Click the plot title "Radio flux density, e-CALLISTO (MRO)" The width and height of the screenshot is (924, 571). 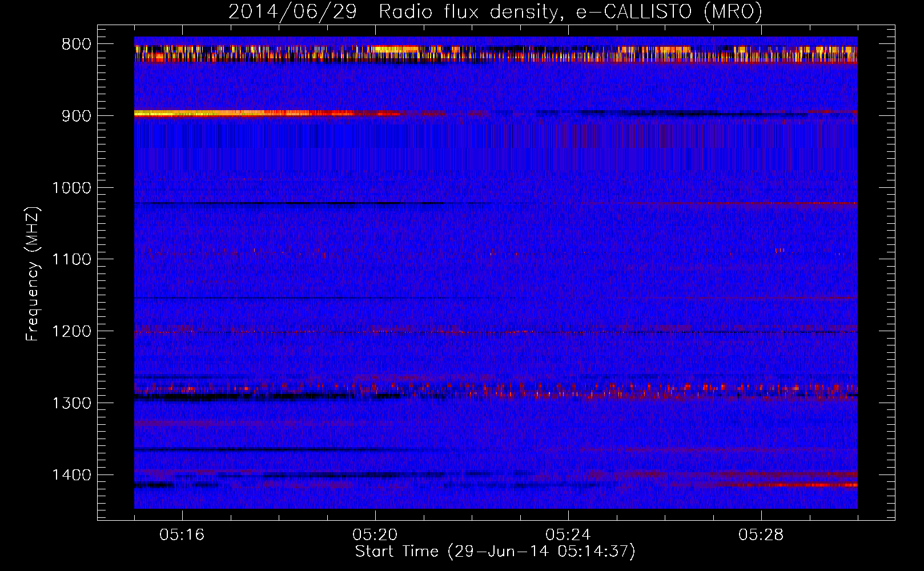click(571, 12)
